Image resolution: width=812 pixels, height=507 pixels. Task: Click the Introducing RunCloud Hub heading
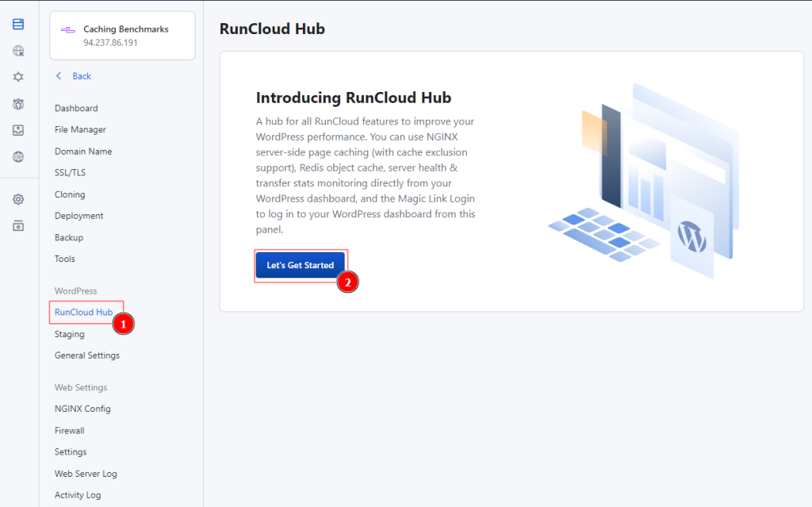[x=354, y=98]
